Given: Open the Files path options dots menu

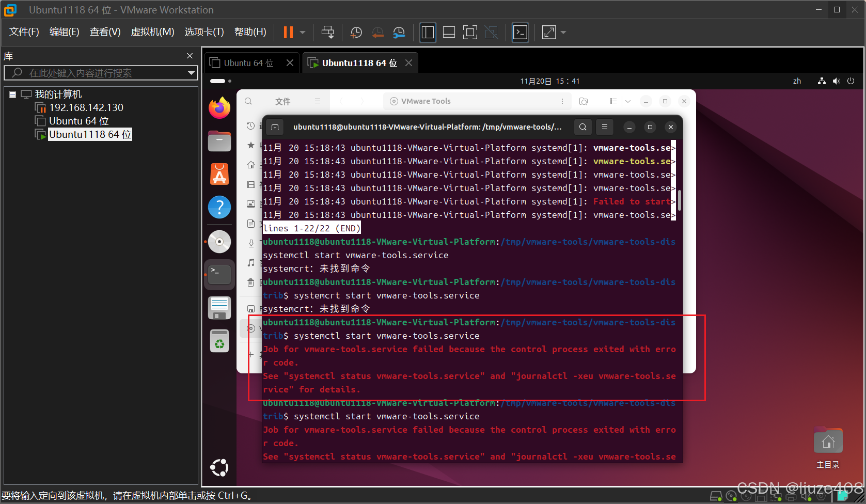Looking at the screenshot, I should tap(562, 101).
